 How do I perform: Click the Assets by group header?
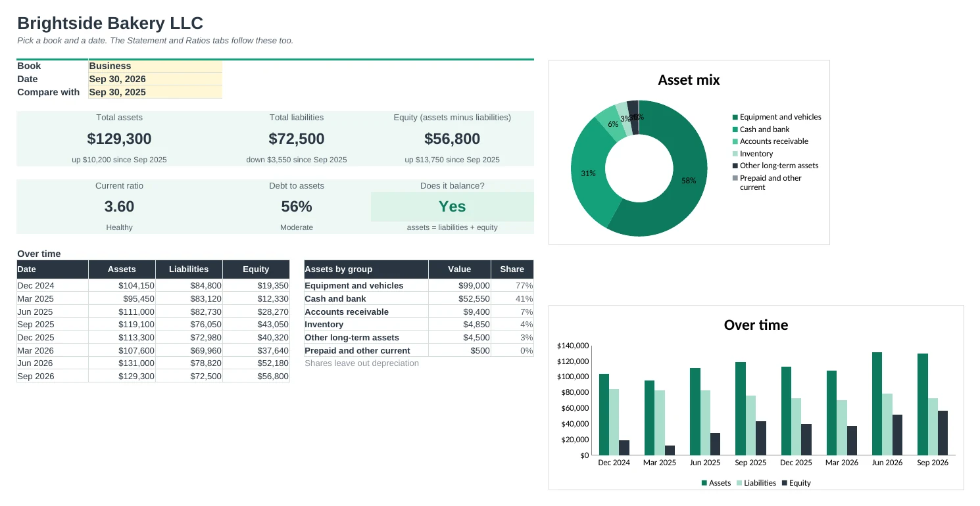366,269
